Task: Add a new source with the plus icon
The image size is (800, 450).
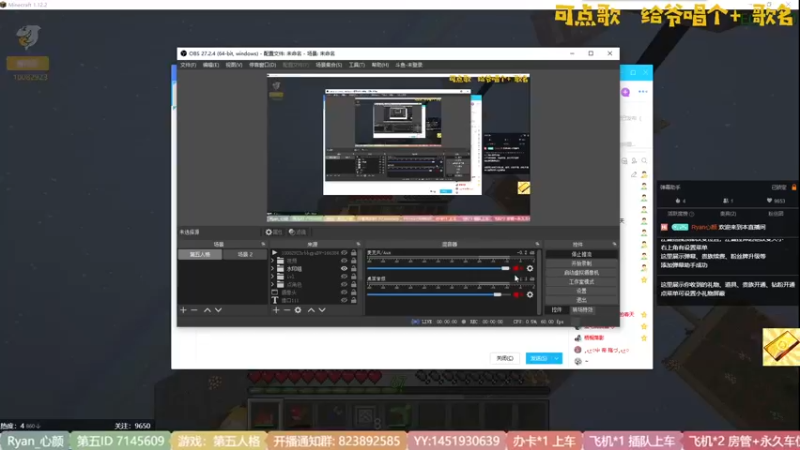Action: point(276,310)
